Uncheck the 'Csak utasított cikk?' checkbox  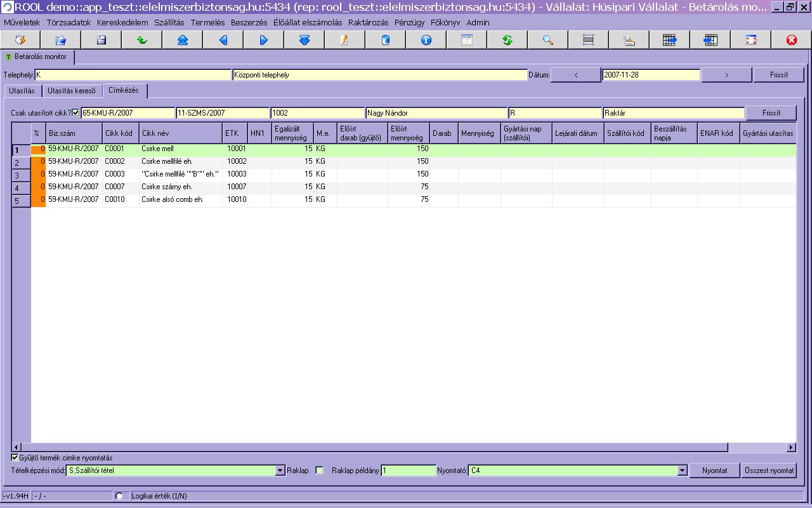(x=76, y=113)
